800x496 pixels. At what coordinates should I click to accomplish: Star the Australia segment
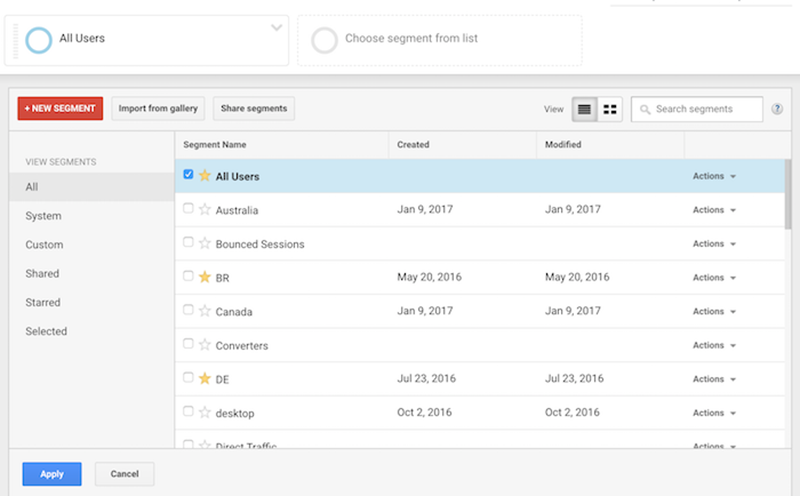205,209
